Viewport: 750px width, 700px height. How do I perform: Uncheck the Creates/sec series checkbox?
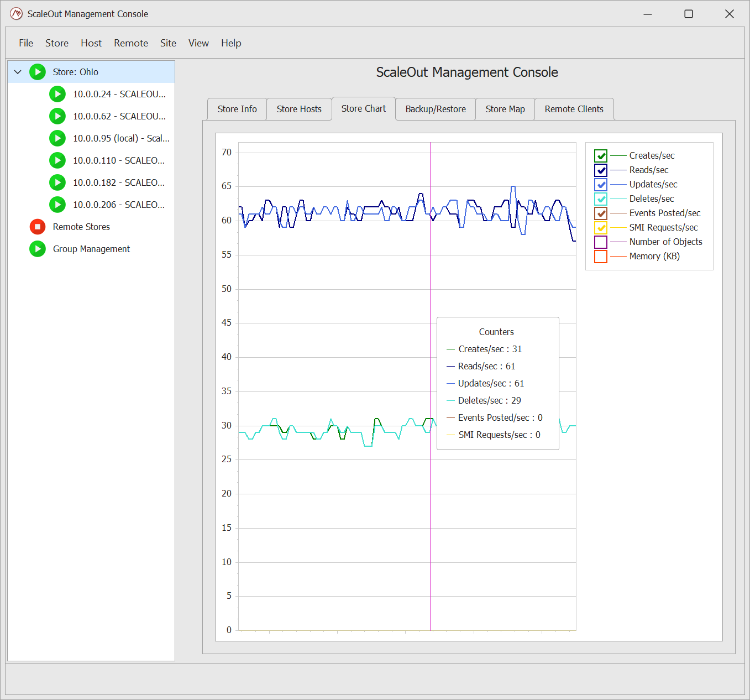(601, 156)
